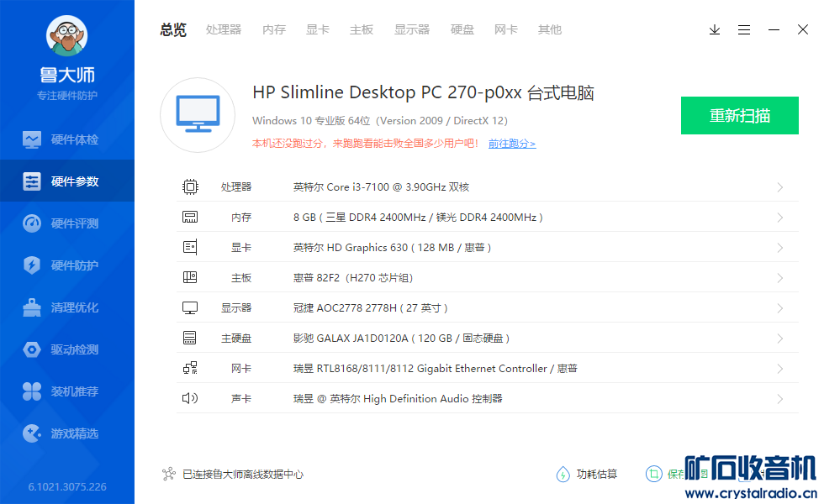The width and height of the screenshot is (824, 504).
Task: Click the 主板 motherboard icon
Action: pyautogui.click(x=190, y=277)
